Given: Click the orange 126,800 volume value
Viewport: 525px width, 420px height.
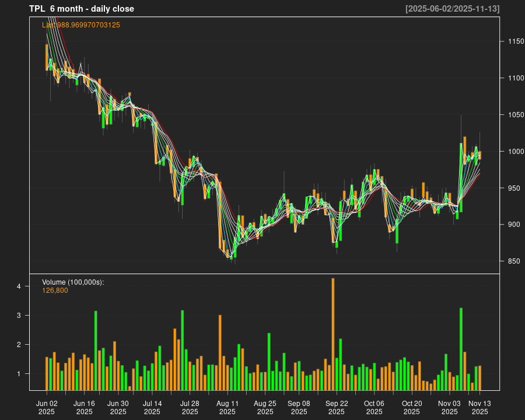Looking at the screenshot, I should pyautogui.click(x=55, y=290).
